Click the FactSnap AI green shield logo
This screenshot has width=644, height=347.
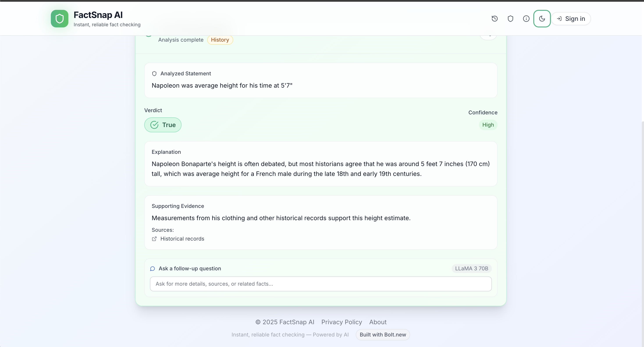point(59,19)
